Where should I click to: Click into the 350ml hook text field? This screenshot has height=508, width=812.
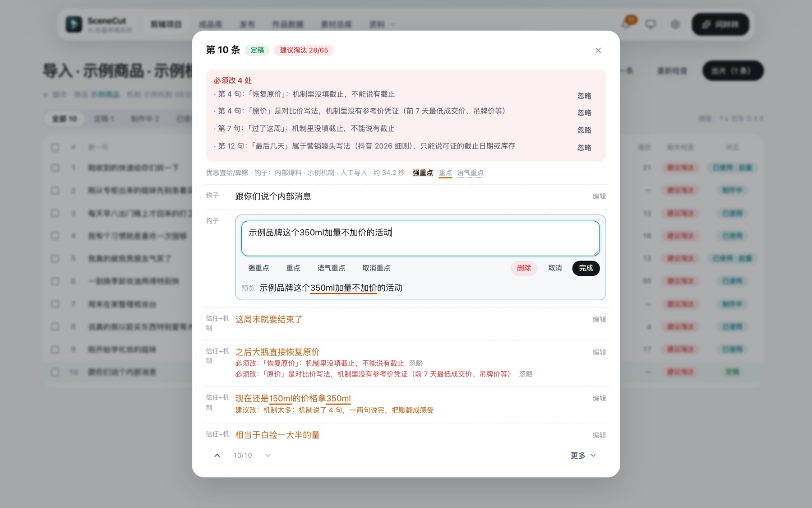click(420, 238)
